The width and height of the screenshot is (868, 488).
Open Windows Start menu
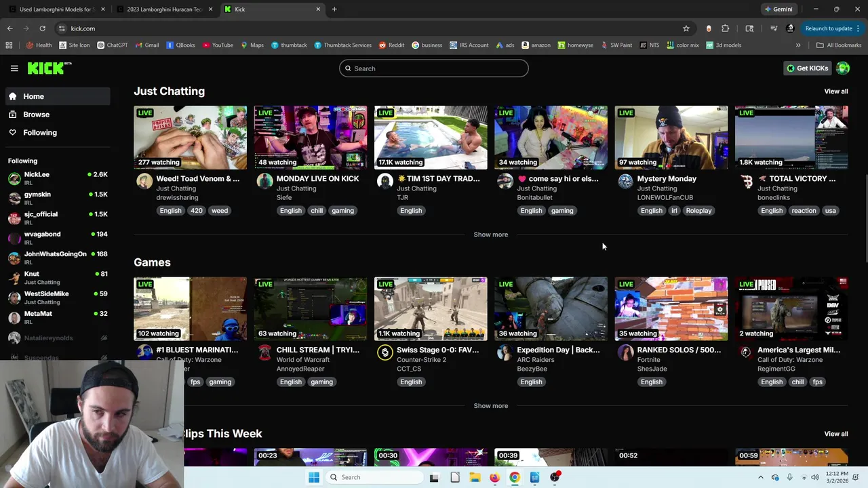pyautogui.click(x=314, y=477)
